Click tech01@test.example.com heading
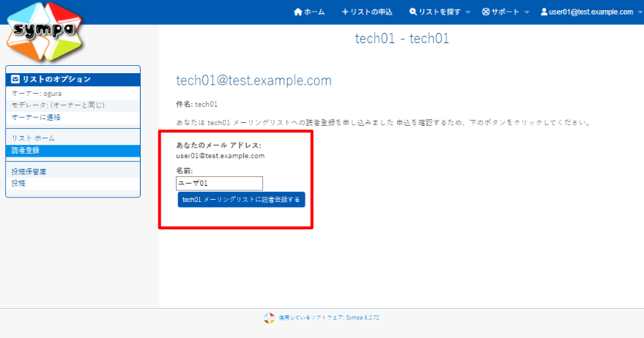 [x=253, y=80]
